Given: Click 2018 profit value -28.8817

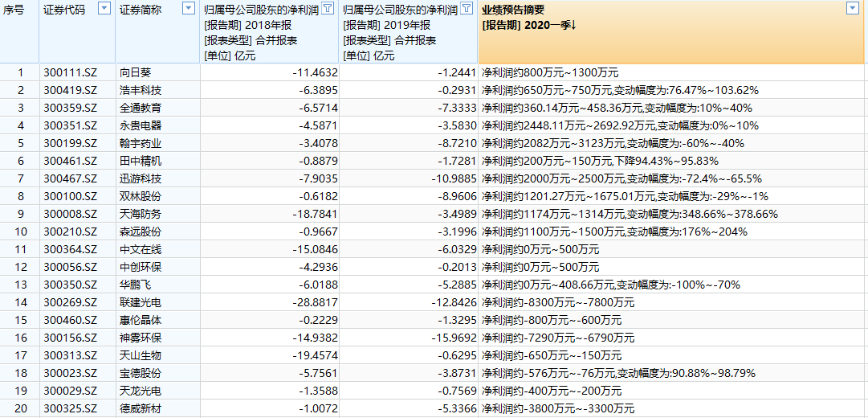Looking at the screenshot, I should pyautogui.click(x=315, y=303).
